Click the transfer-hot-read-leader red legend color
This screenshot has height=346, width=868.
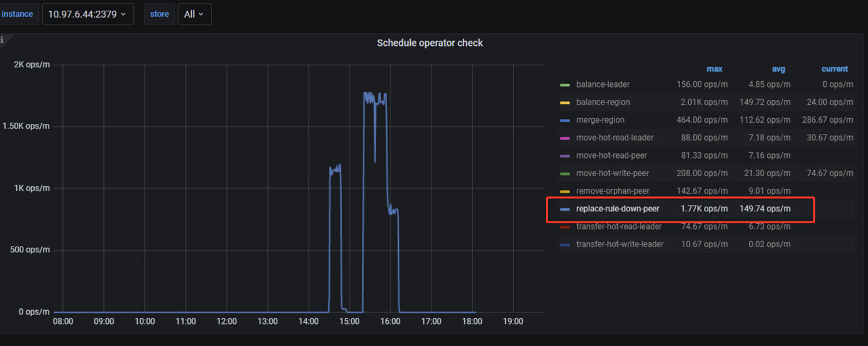[x=564, y=226]
